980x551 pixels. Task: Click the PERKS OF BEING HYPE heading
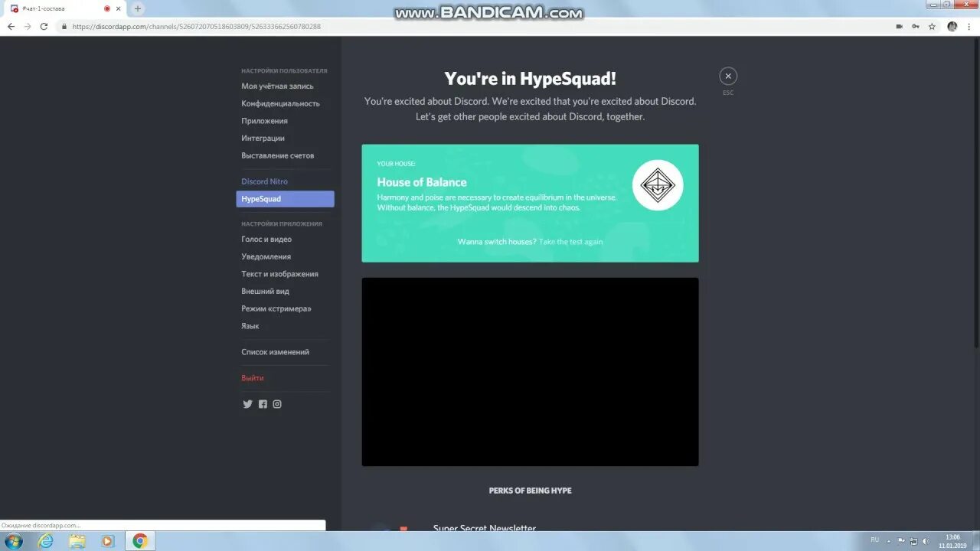click(530, 491)
